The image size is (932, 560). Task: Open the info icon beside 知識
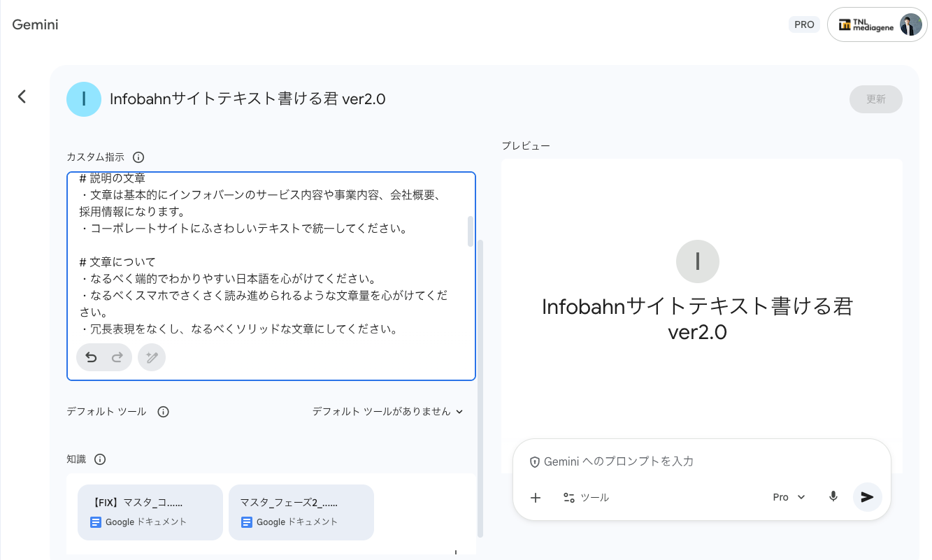[x=100, y=459]
